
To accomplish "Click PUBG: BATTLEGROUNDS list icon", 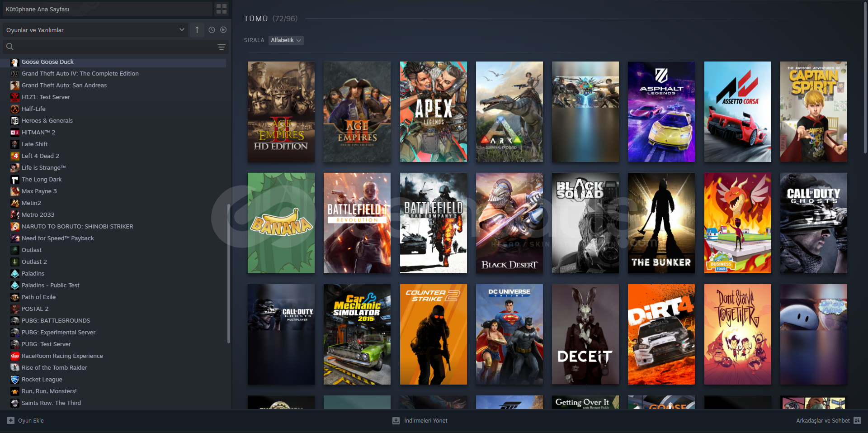I will pos(15,321).
